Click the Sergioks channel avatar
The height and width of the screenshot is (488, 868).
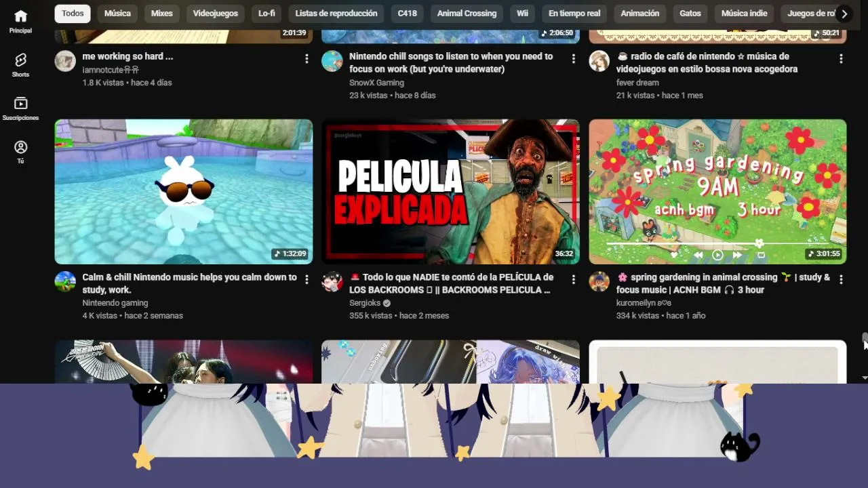(x=332, y=282)
